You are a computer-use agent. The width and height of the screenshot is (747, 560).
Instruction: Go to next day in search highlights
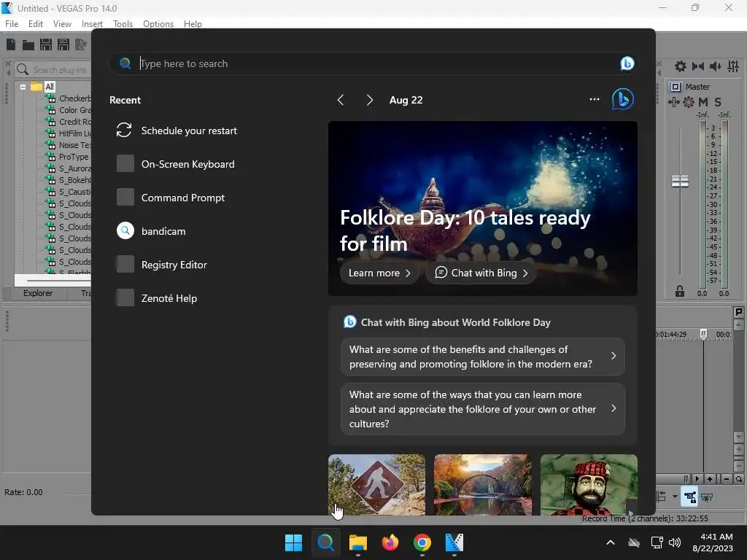coord(370,100)
